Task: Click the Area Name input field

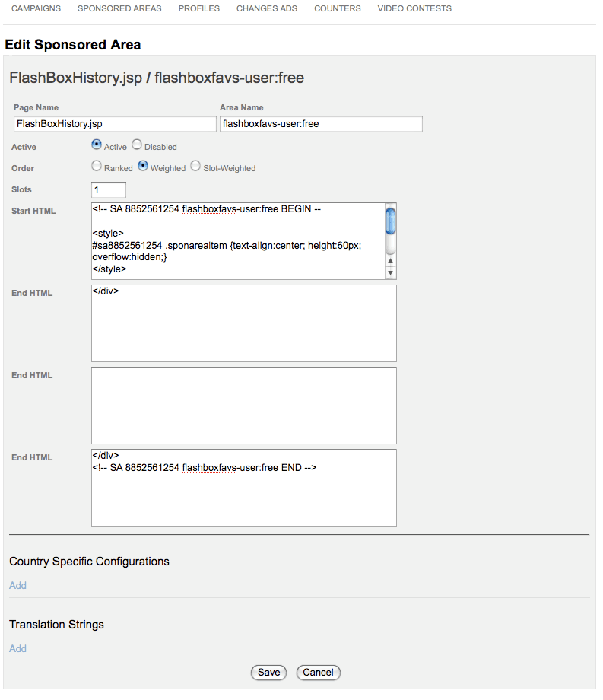Action: coord(321,124)
